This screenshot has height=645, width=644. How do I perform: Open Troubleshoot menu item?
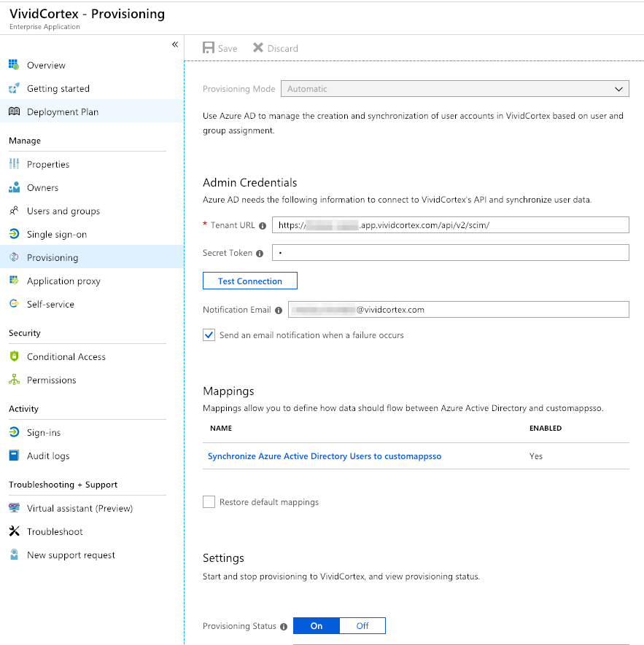click(x=55, y=531)
